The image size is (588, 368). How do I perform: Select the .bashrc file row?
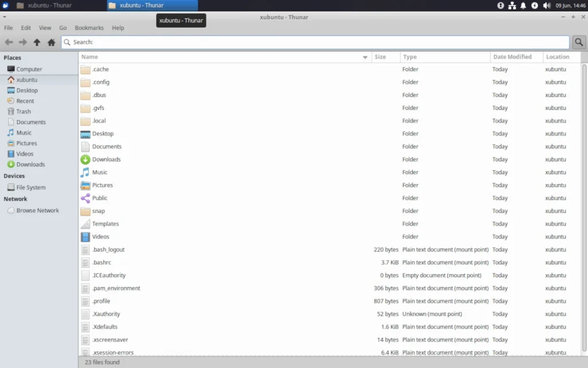[330, 262]
